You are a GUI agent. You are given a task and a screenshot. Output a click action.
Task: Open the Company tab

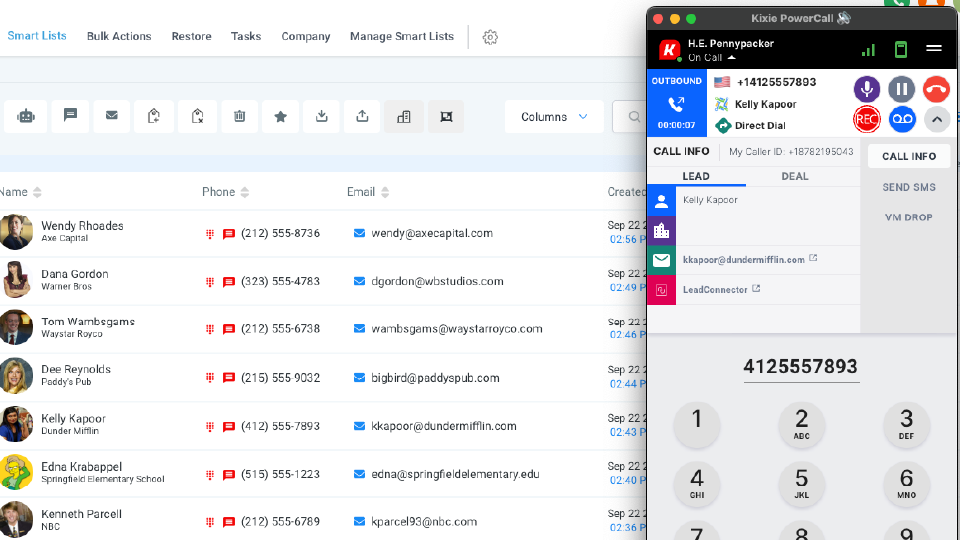tap(306, 36)
